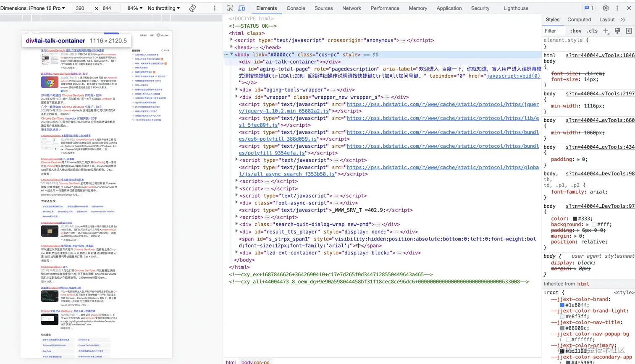Expand the result_tts_player div

[x=236, y=231]
